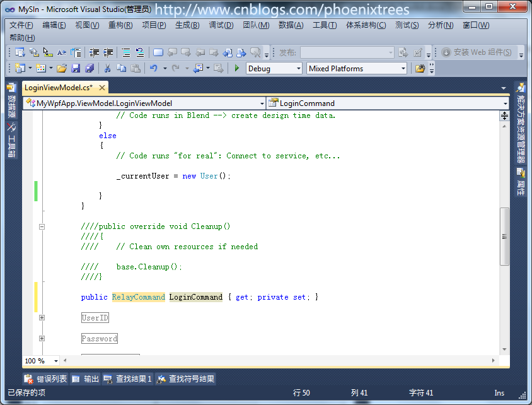Screen dimensions: 532x405
Task: Click the scroll-down arrow of the editor
Action: (504, 349)
